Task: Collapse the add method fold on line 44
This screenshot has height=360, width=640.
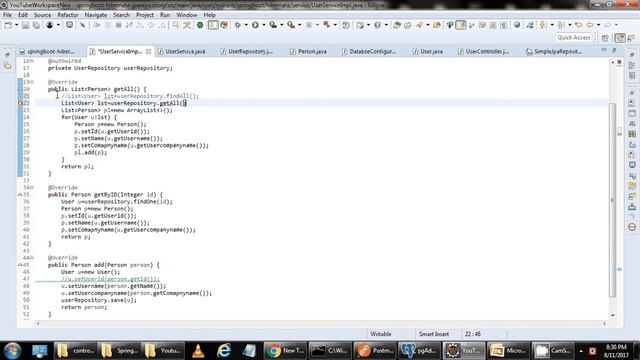Action: [32, 258]
